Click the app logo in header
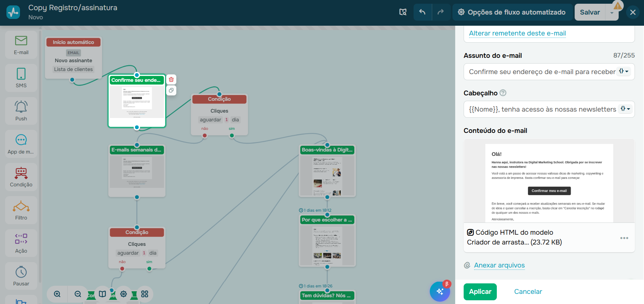The width and height of the screenshot is (644, 304). 13,12
